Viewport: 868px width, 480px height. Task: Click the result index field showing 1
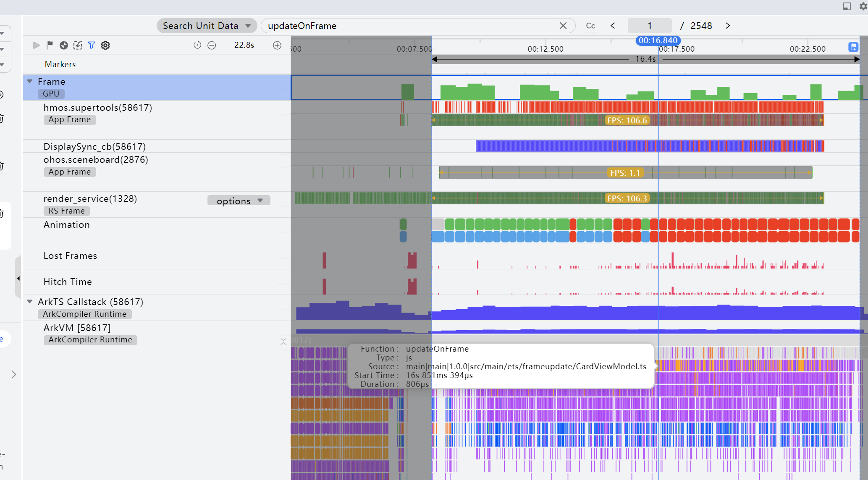point(649,26)
